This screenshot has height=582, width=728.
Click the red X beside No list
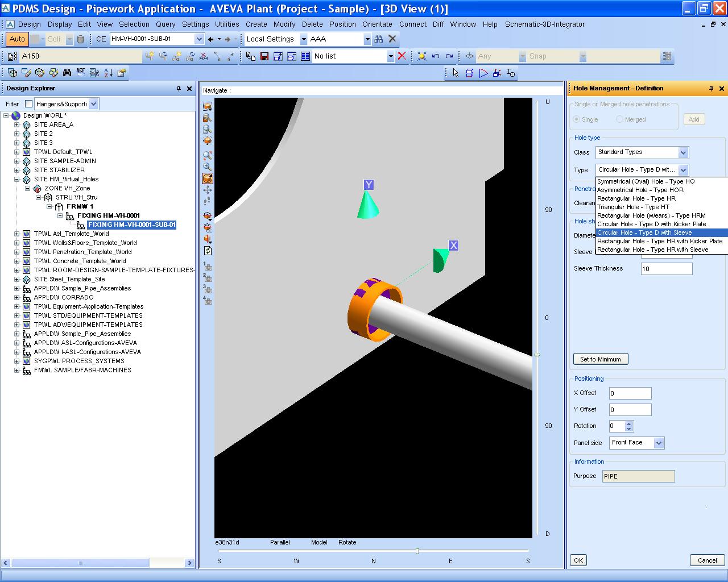(402, 56)
